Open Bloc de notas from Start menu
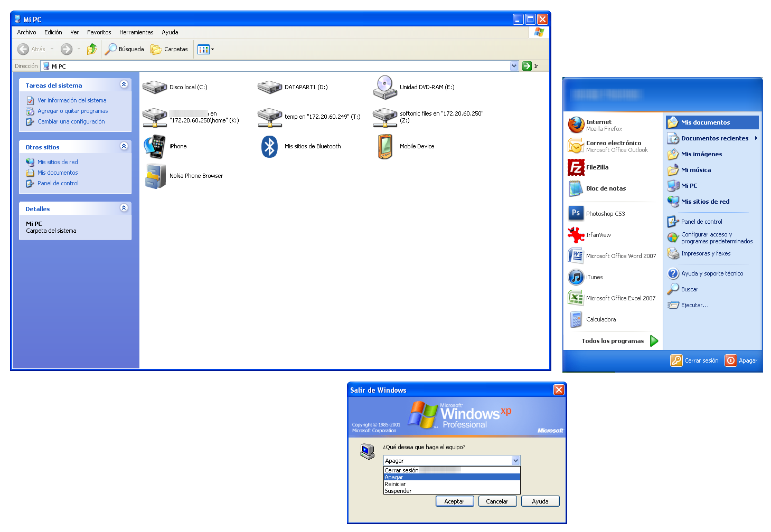This screenshot has height=532, width=771. point(613,188)
